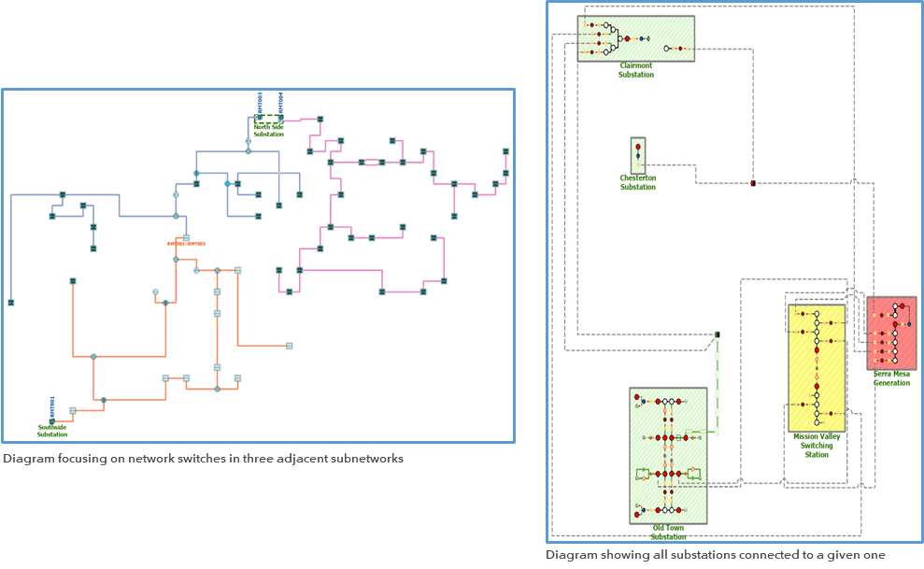Toggle the white switch symbol in Serra Mesa Generation

[895, 334]
